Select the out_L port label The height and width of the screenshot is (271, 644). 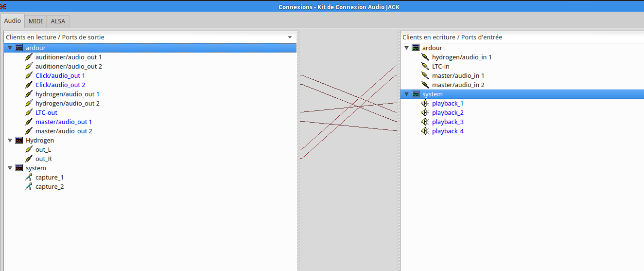pyautogui.click(x=43, y=150)
